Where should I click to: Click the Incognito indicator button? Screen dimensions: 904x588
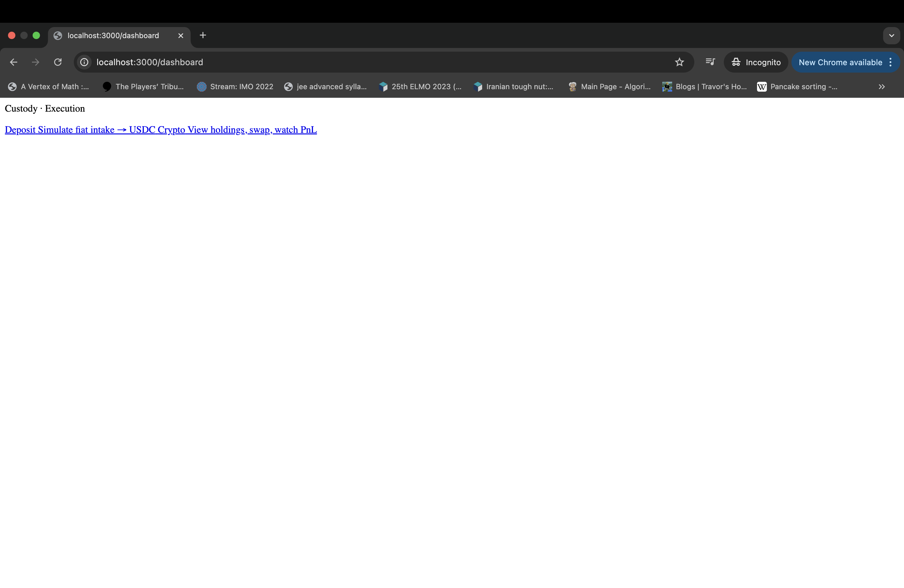(756, 62)
